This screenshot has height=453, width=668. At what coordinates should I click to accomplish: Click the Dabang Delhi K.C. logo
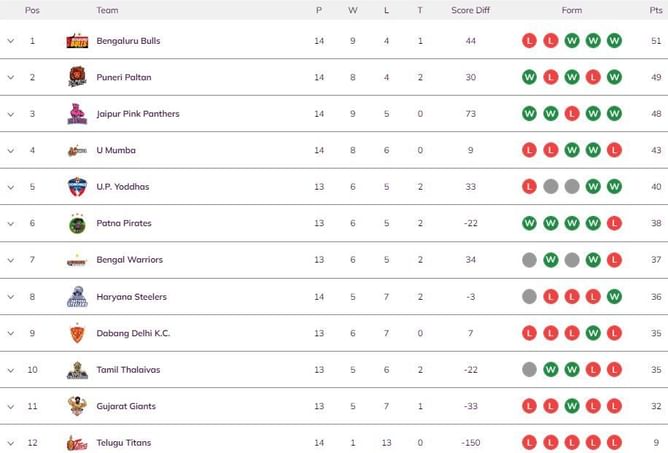coord(77,333)
